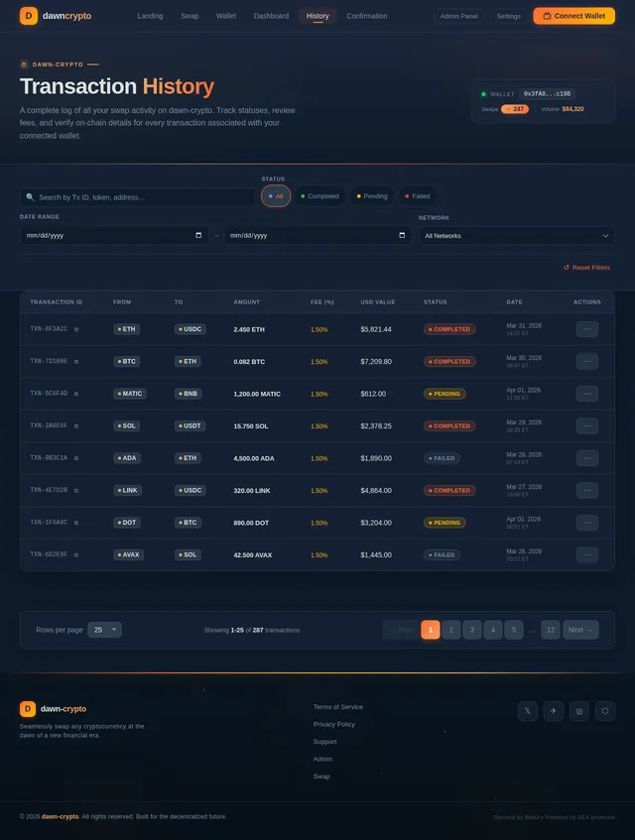Viewport: 635px width, 840px height.
Task: Filter transactions by Pending status
Action: point(372,196)
